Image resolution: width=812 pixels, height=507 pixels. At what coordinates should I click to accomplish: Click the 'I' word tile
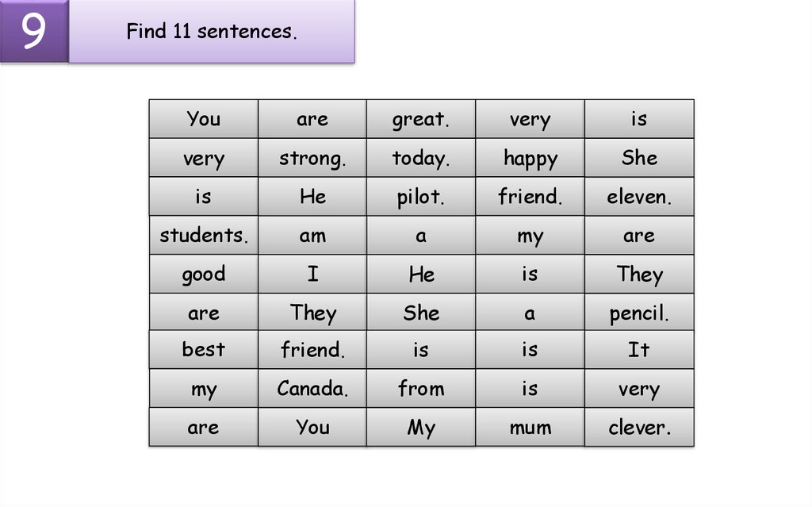(x=312, y=275)
